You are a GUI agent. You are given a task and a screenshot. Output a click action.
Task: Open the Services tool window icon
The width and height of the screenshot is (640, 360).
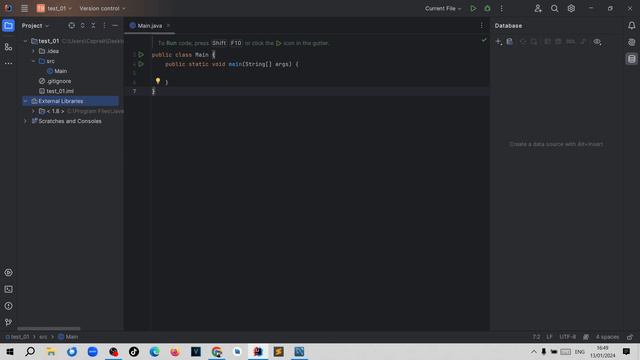pos(8,272)
